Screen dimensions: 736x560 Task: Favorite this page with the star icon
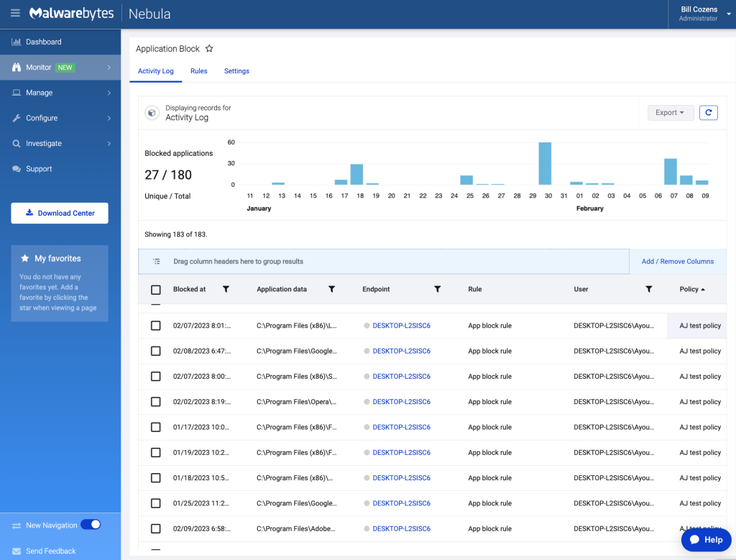209,49
